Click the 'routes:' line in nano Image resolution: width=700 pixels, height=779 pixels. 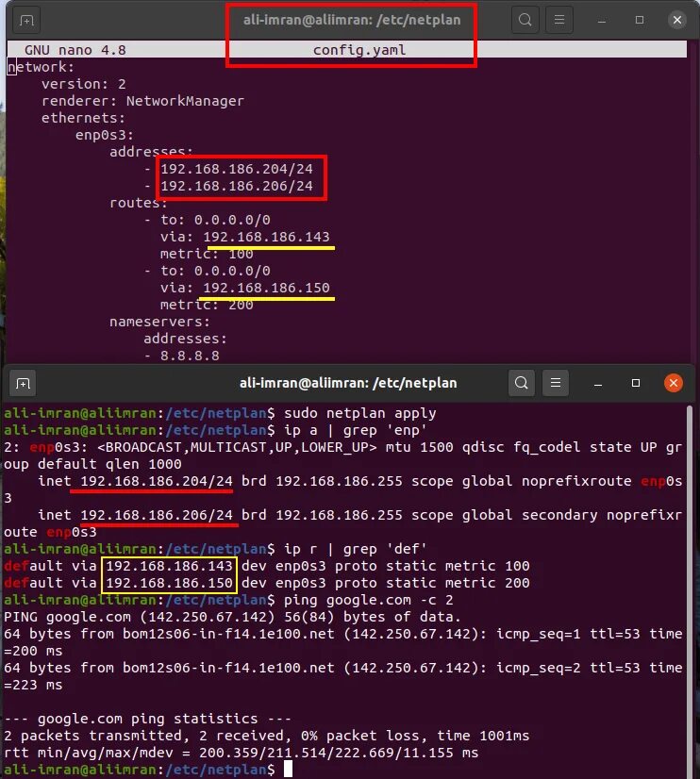(139, 203)
